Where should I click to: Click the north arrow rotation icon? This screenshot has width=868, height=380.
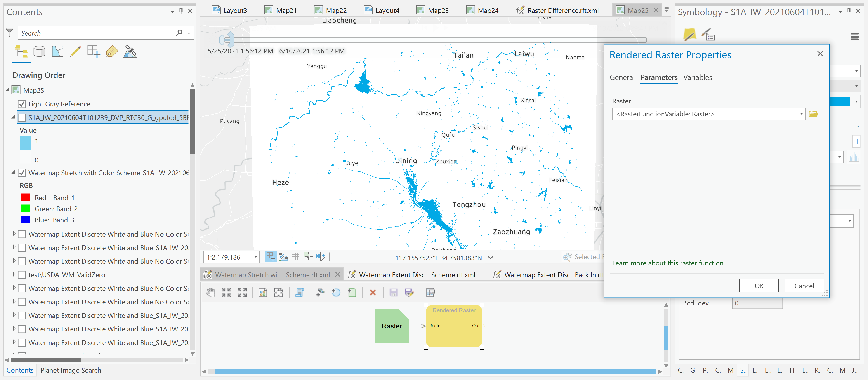[x=321, y=257]
